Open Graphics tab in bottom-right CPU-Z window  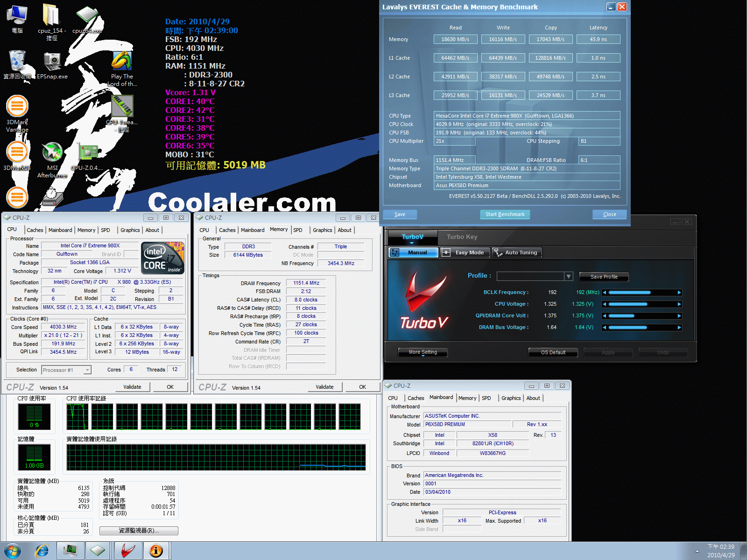point(511,398)
